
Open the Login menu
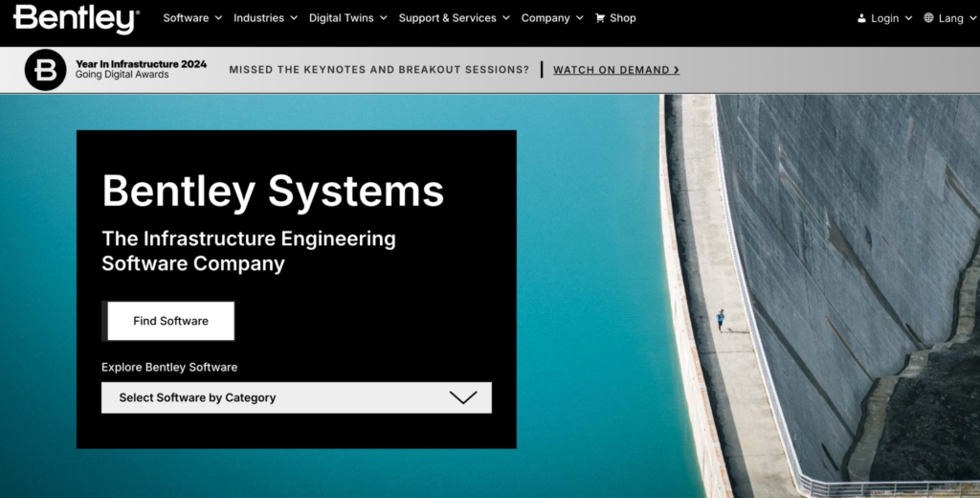tap(885, 18)
